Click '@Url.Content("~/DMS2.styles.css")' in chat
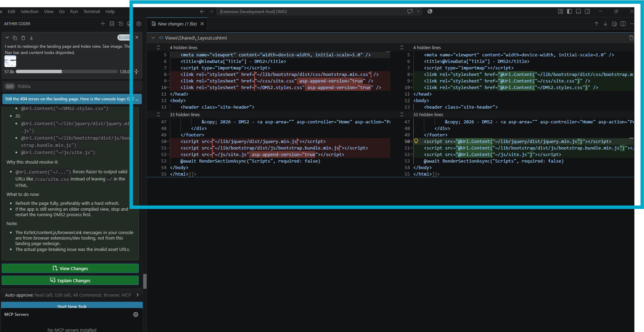Screen dimensions: 644x332 (x=65, y=108)
